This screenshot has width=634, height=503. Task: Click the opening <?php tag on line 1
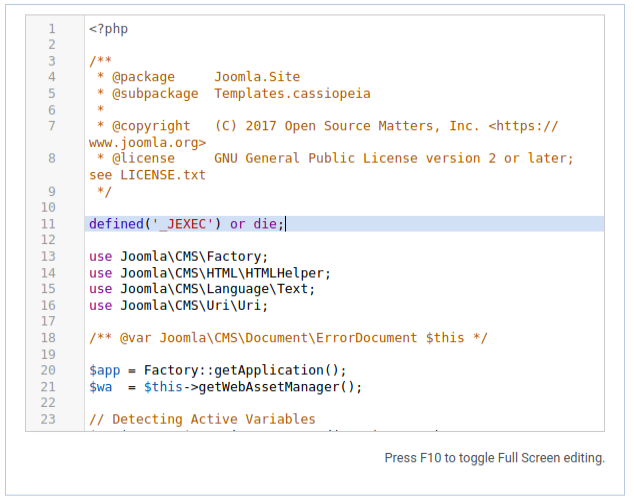108,29
